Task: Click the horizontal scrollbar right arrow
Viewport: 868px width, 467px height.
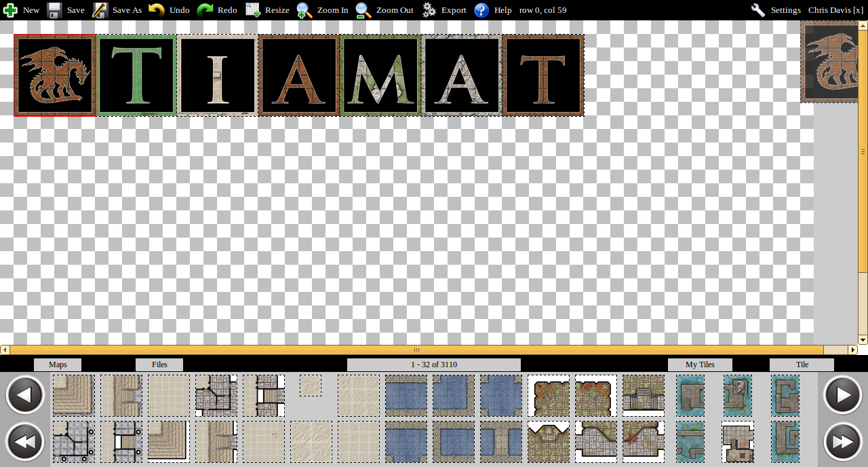Action: point(853,350)
